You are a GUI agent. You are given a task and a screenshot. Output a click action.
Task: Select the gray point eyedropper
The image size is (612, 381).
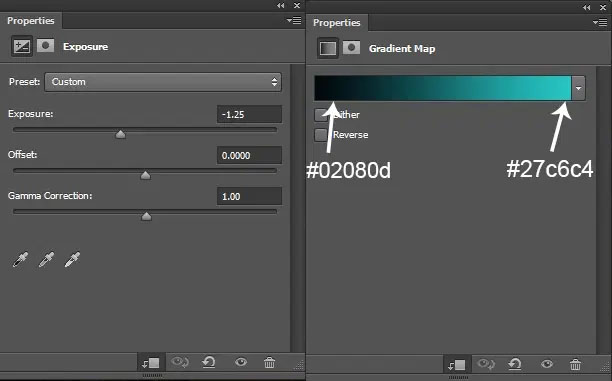(x=46, y=260)
